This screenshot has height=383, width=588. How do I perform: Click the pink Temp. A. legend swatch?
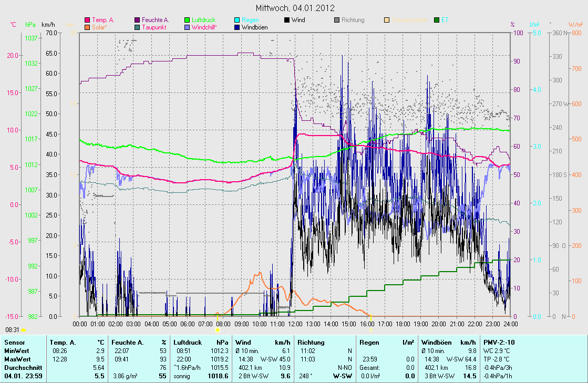[x=87, y=20]
